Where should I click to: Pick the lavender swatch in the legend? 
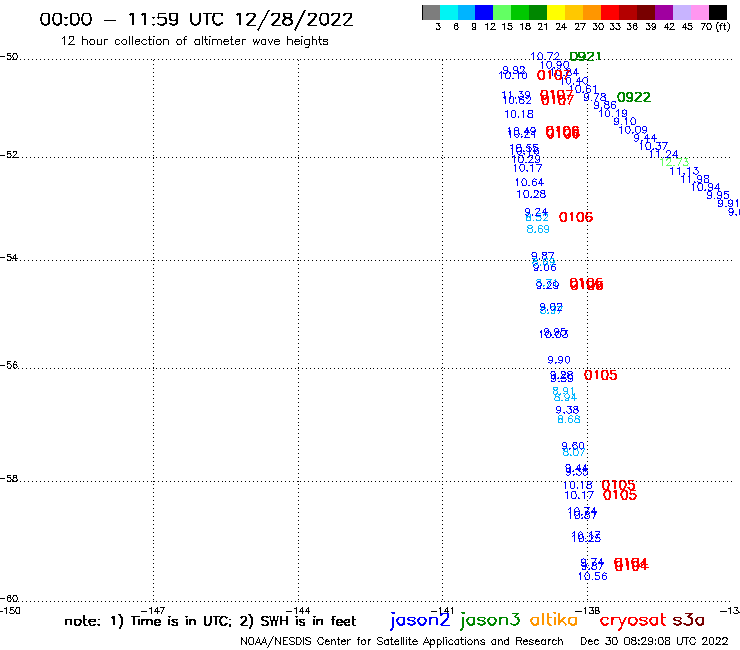[681, 12]
